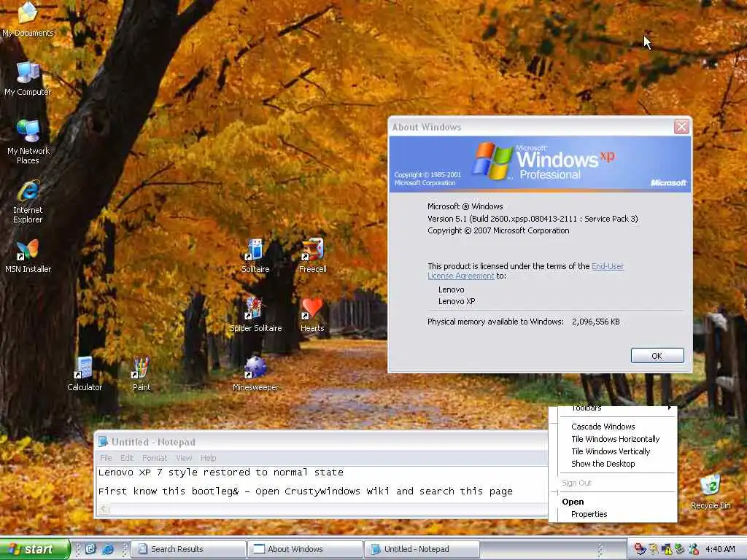This screenshot has width=747, height=560.
Task: Click the network warning tray icon
Action: (x=667, y=549)
